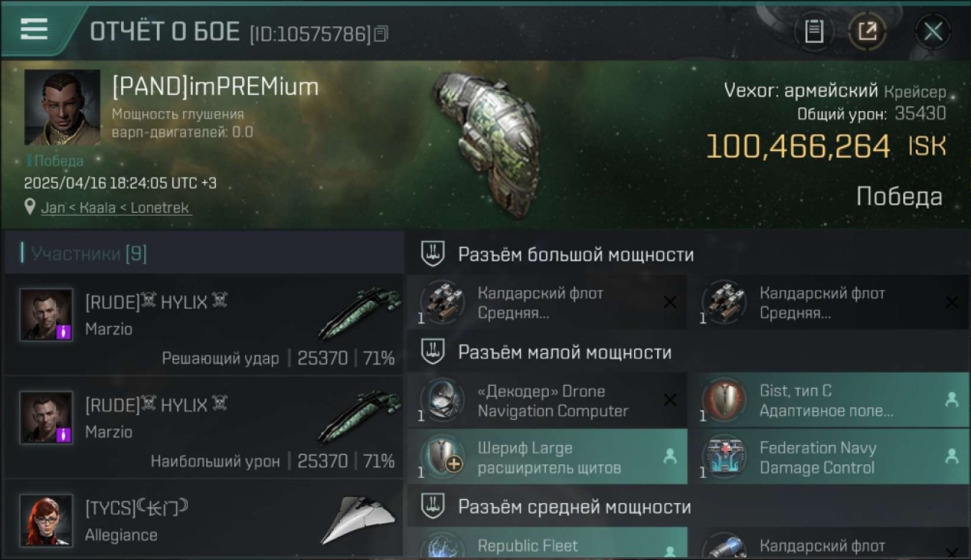
Task: Click Декодер Drone Navigation Computer icon
Action: [x=442, y=400]
